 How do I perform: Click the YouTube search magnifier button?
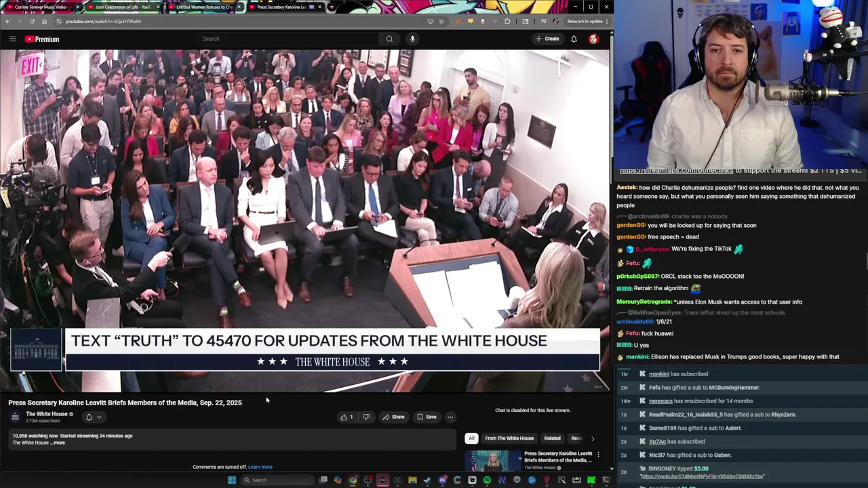(389, 39)
